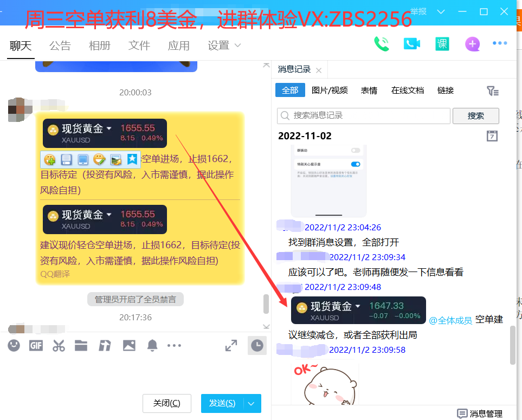Select the 全部 message filter tab

(290, 90)
